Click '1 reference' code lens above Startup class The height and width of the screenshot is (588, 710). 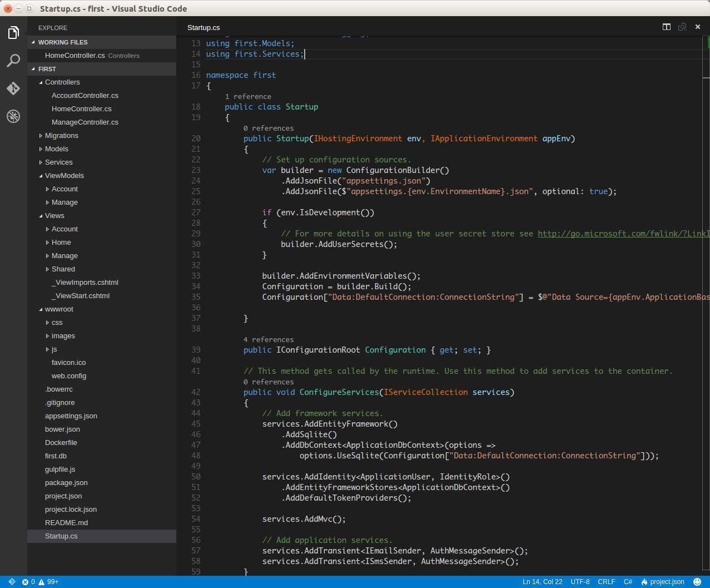point(248,97)
